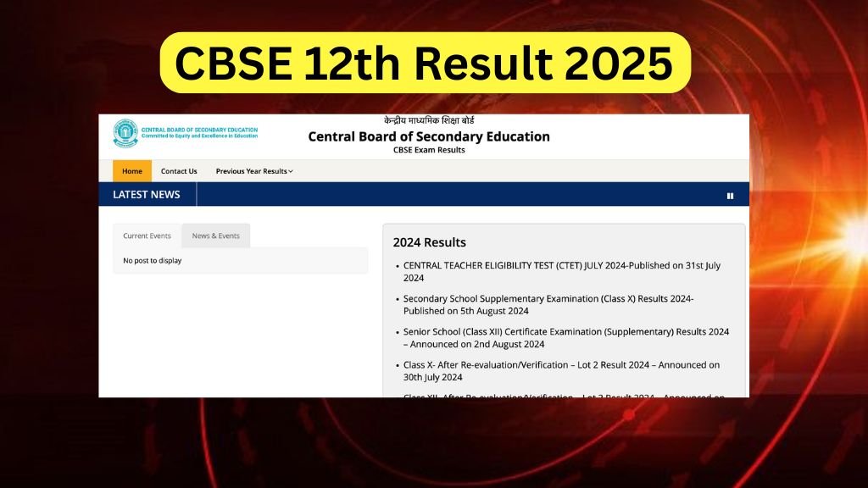Open the Home menu item
Viewport: 868px width, 488px height.
point(132,171)
